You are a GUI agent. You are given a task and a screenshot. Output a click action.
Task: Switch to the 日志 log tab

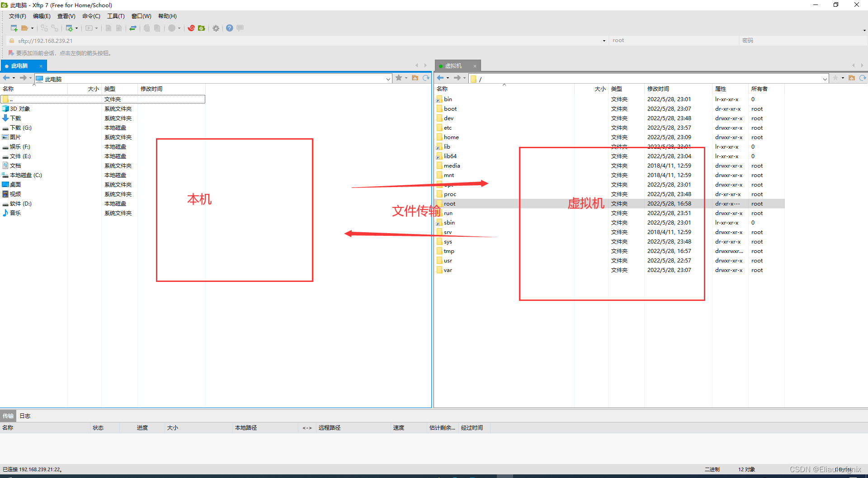[x=25, y=416]
